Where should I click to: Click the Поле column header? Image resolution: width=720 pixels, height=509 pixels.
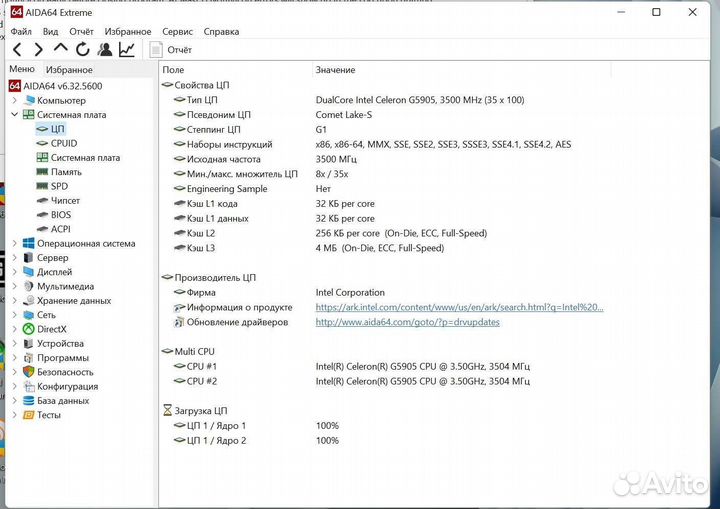click(173, 70)
